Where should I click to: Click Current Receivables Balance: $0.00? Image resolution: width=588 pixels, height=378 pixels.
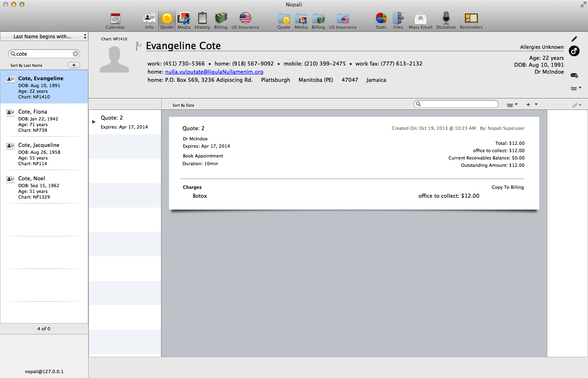coord(486,158)
